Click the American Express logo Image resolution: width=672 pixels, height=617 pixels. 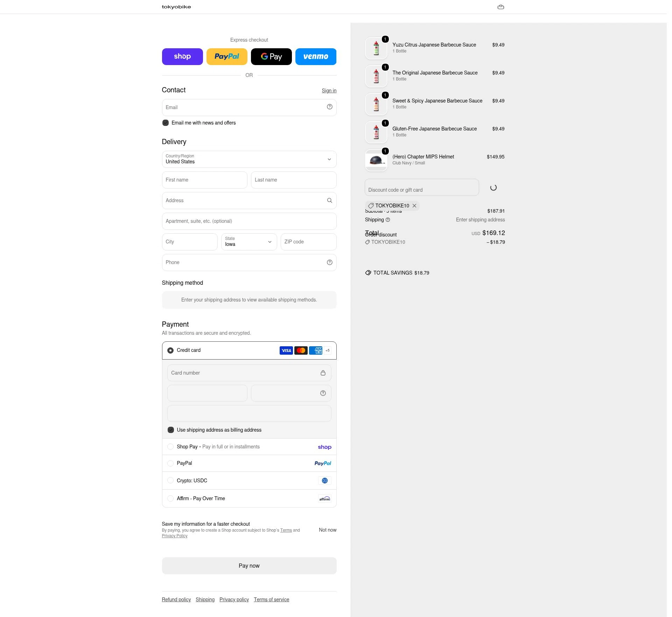coord(316,350)
